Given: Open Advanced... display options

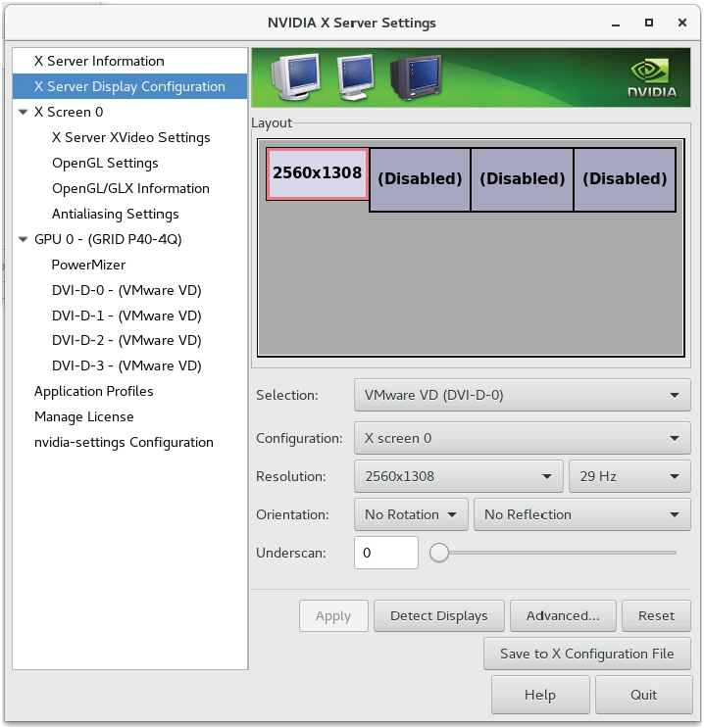Looking at the screenshot, I should click(563, 616).
